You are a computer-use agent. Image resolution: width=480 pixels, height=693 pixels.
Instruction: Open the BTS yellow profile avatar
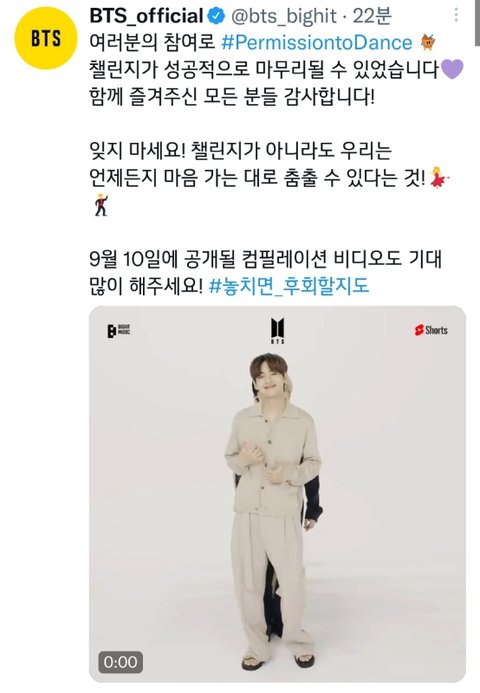tap(46, 38)
